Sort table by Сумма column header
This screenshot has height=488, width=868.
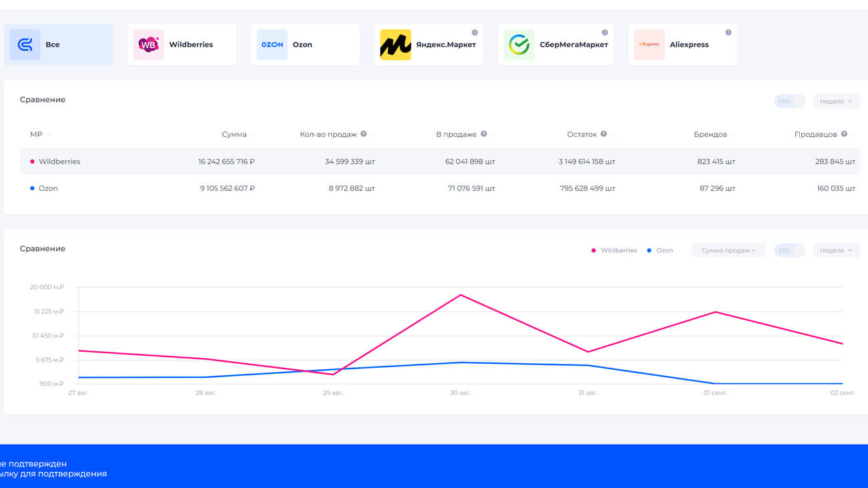(x=234, y=134)
